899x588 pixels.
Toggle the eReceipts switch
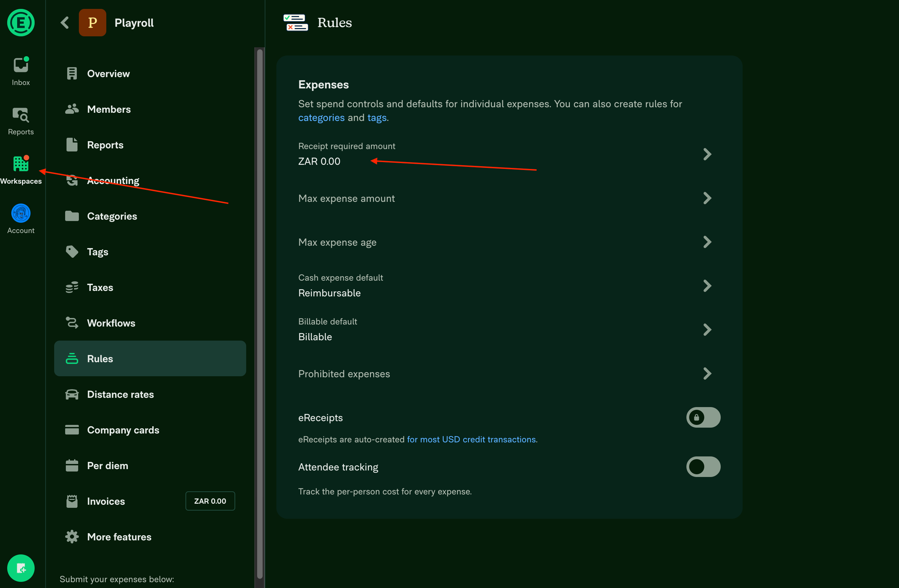[x=703, y=417]
